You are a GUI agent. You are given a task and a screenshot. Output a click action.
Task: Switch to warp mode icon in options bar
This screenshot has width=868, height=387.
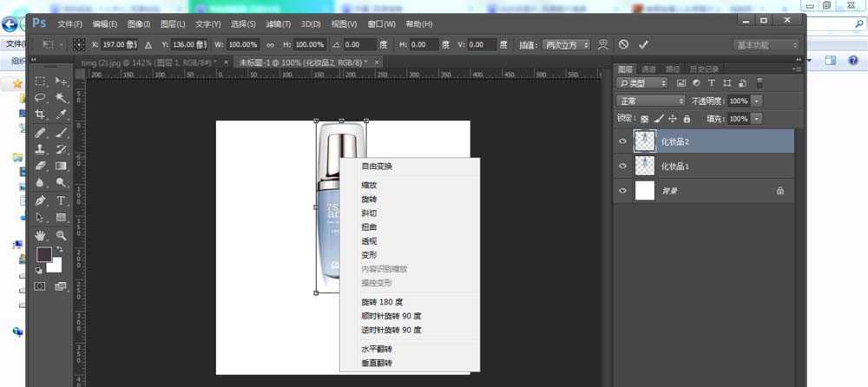[602, 44]
